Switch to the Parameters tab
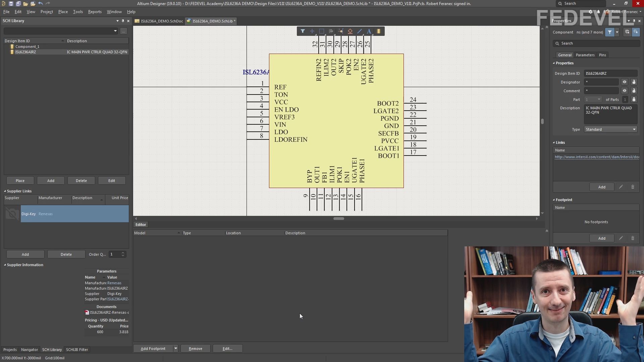The height and width of the screenshot is (362, 644). point(585,55)
